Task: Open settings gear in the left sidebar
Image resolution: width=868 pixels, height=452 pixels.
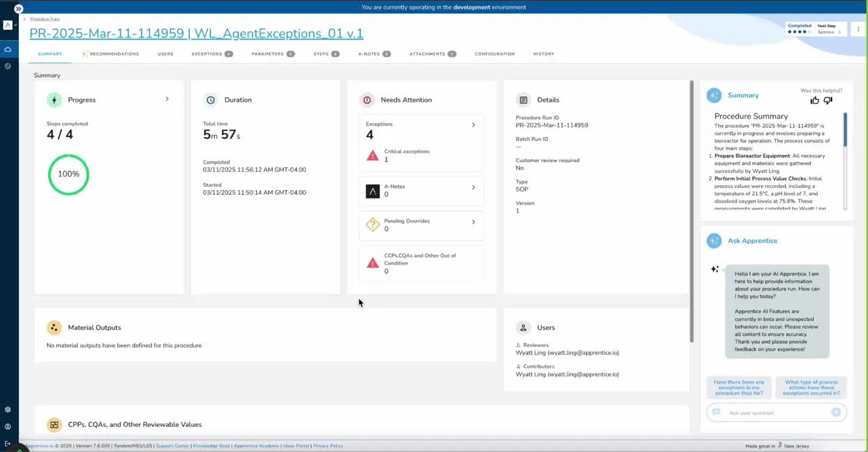Action: point(7,410)
